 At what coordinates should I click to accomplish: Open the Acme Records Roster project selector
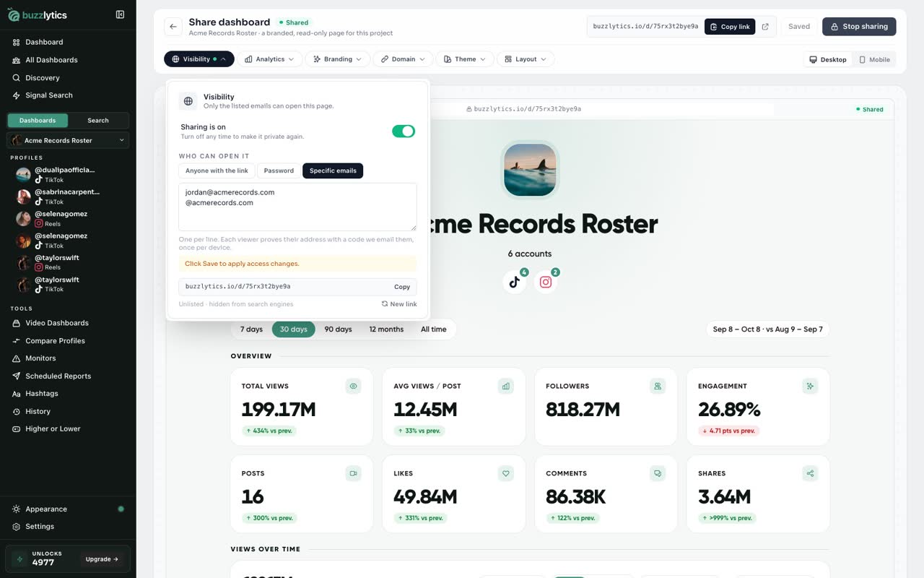[68, 140]
